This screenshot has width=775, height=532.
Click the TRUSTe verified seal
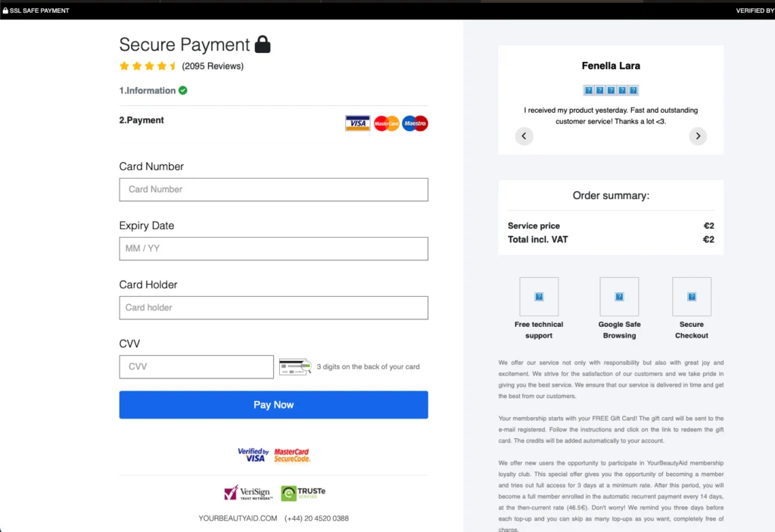(303, 493)
